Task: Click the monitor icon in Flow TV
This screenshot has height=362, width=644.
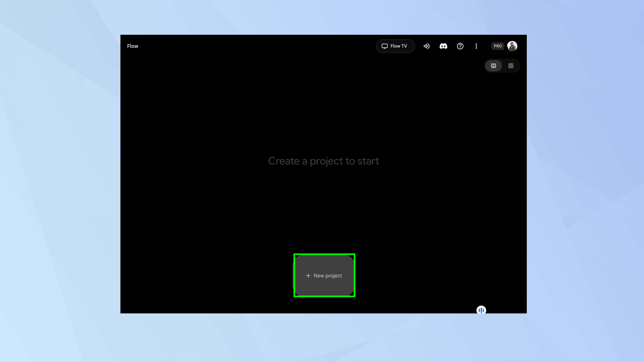Action: (x=384, y=46)
